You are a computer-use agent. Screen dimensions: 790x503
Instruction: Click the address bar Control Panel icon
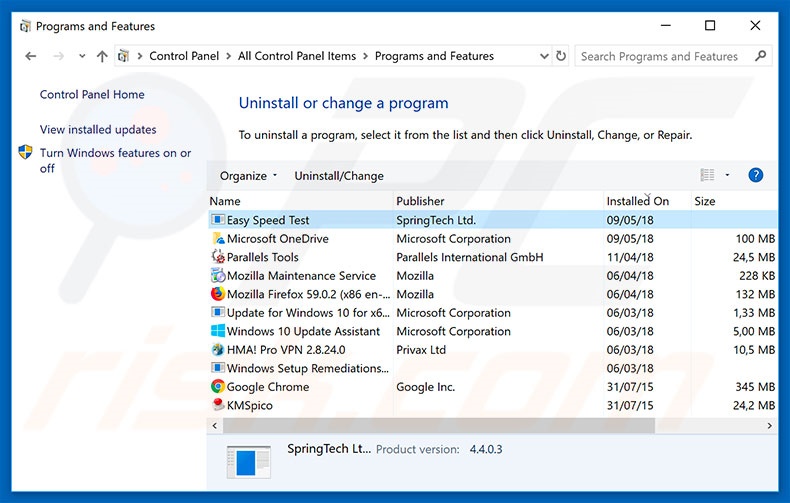tap(123, 56)
